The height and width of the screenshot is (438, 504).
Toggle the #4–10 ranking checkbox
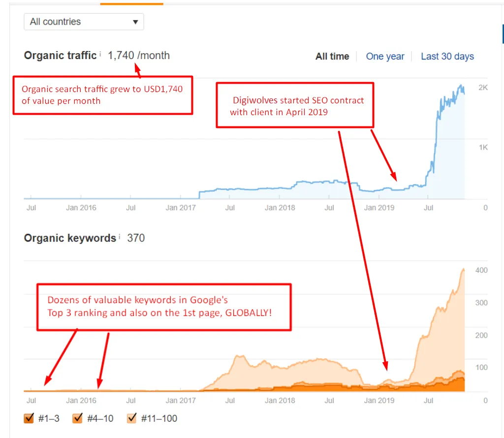77,418
